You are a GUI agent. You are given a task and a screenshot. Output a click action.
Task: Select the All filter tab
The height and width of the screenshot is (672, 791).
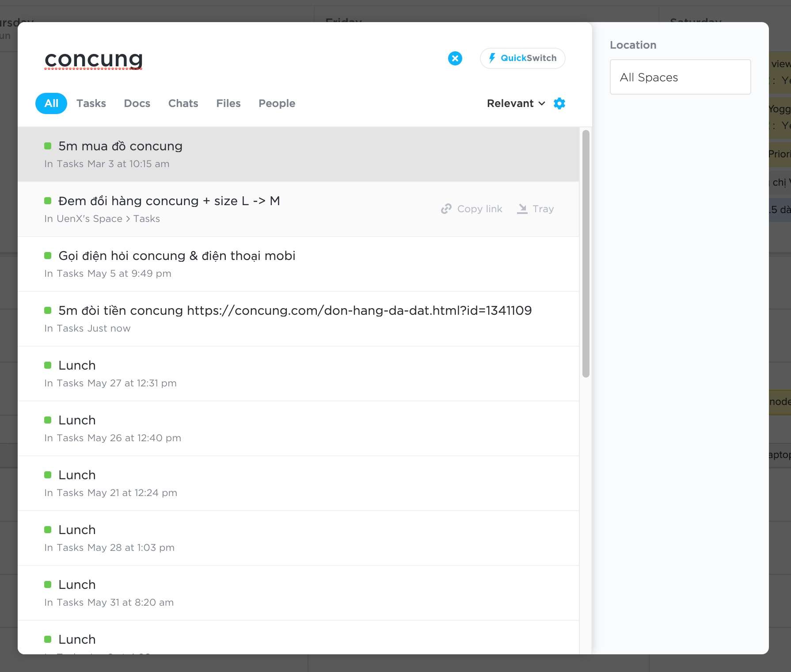[51, 103]
